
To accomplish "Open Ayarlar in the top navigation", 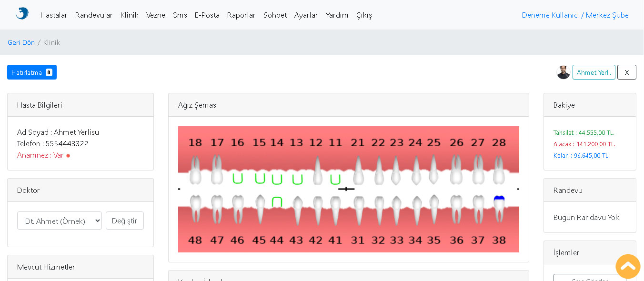I will pos(306,15).
